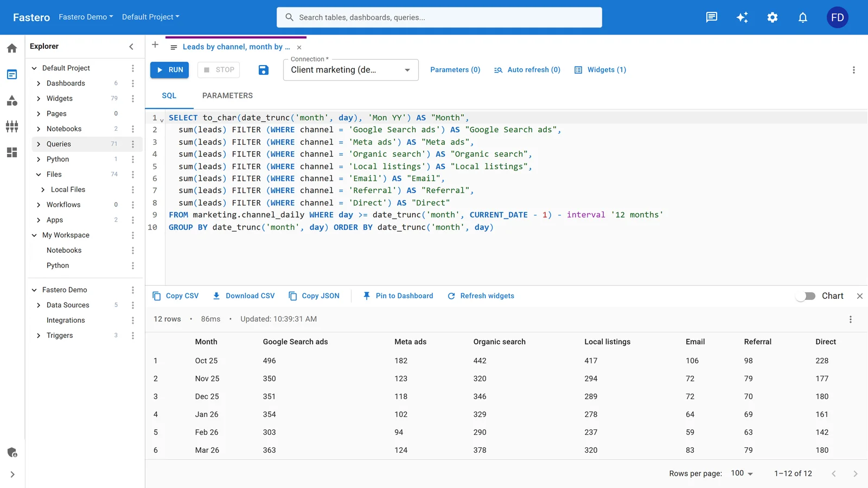Open Python under My Workspace
This screenshot has height=488, width=868.
[58, 266]
